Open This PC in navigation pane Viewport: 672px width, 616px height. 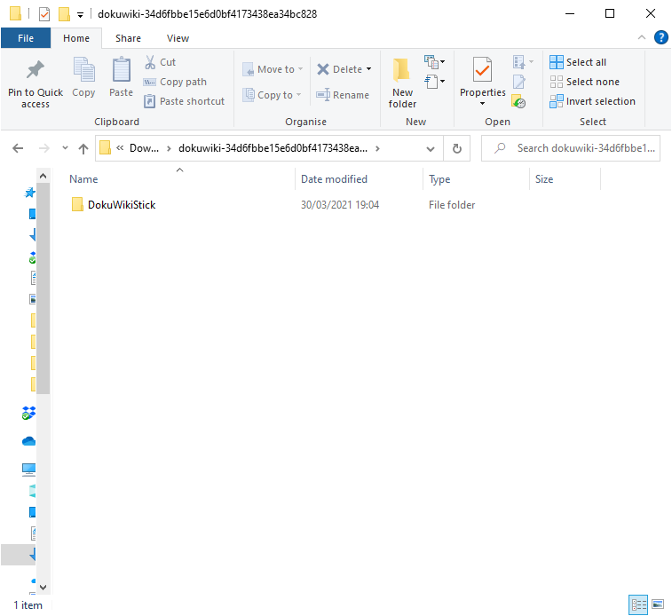[28, 470]
